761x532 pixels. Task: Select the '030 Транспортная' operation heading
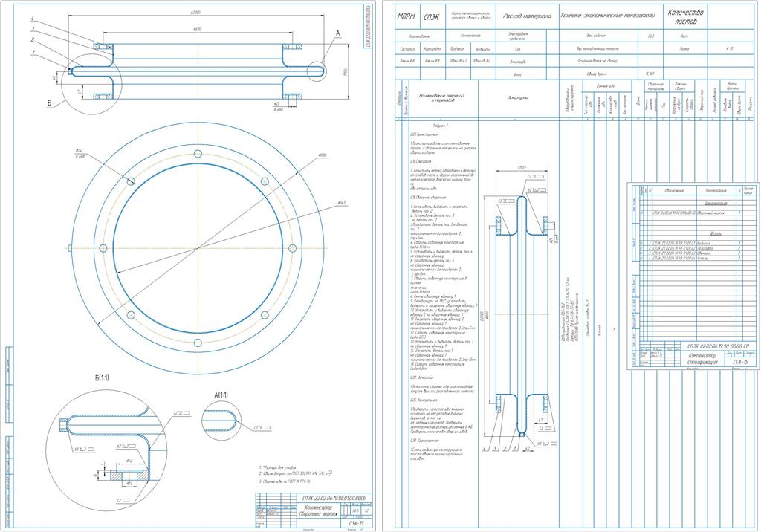click(x=424, y=441)
